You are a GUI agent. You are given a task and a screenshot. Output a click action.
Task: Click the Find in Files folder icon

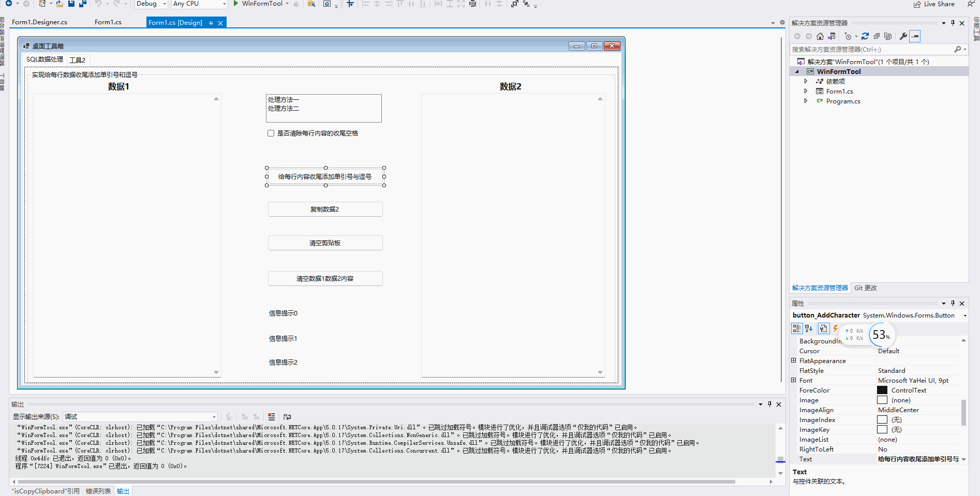point(311,3)
